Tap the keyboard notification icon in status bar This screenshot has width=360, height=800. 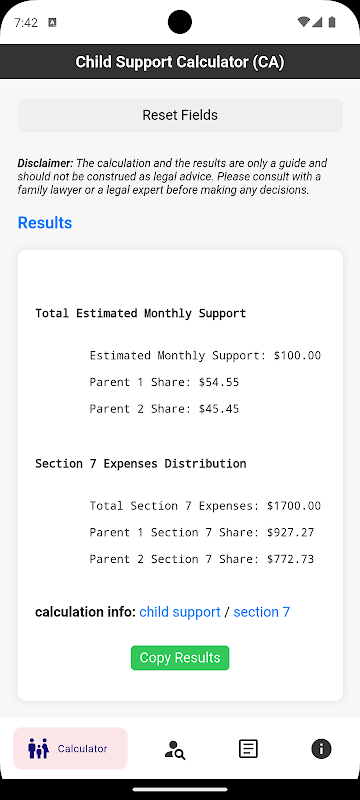52,22
